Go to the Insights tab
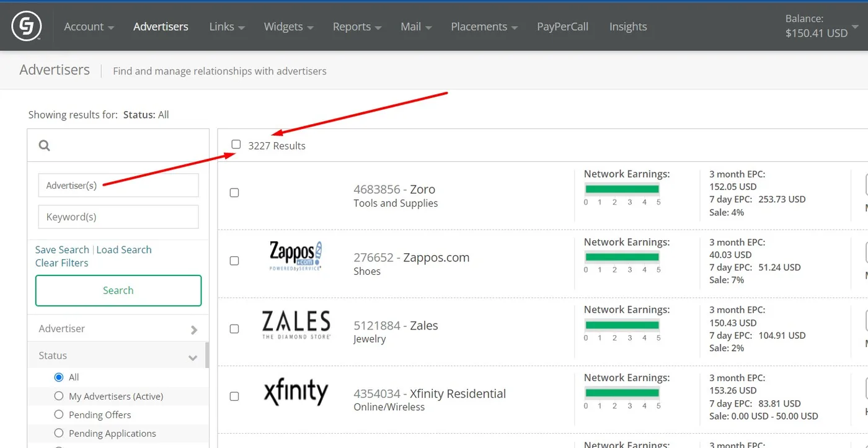 click(x=628, y=27)
